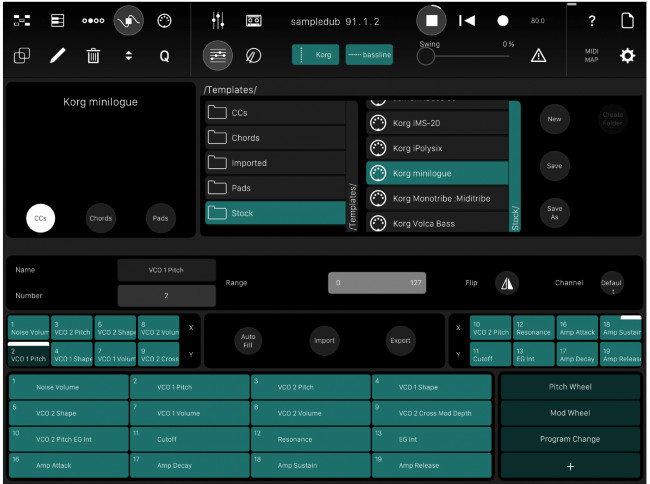
Task: Open the Chords folder
Action: (x=275, y=138)
